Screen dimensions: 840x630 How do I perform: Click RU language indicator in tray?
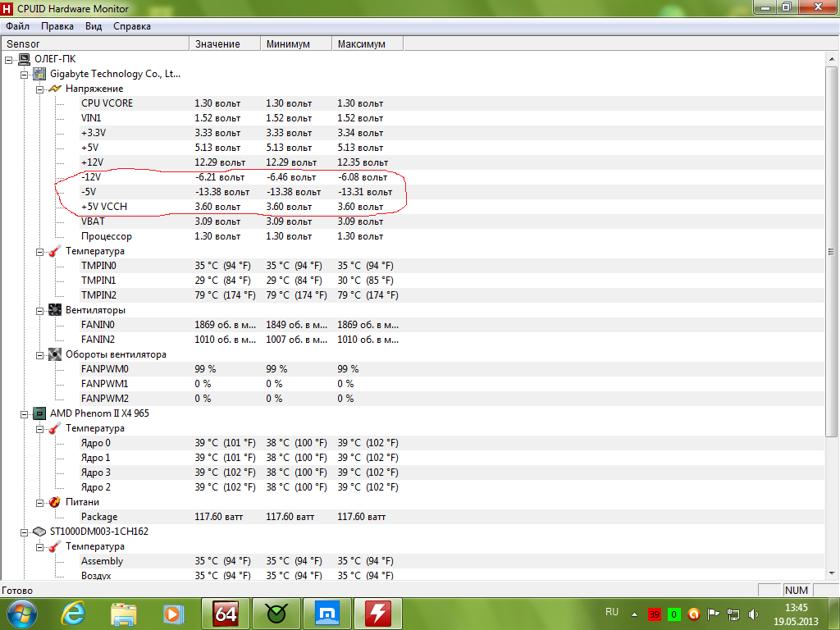click(x=612, y=612)
